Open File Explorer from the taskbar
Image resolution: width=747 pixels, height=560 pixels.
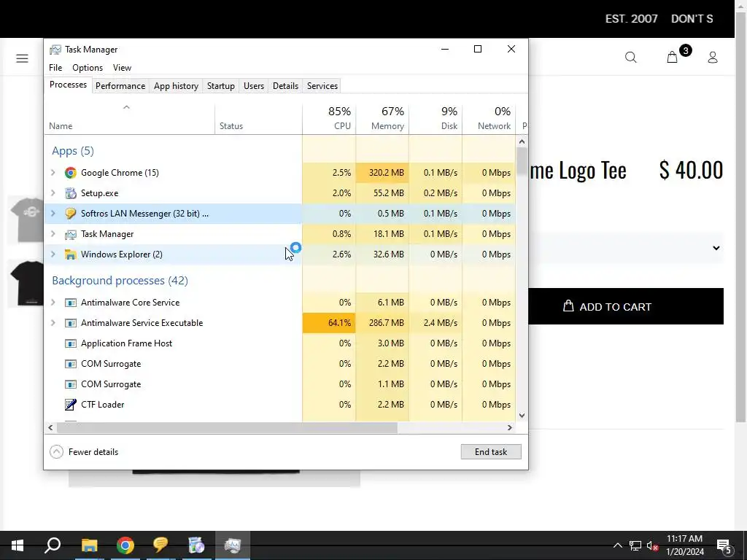tap(89, 545)
